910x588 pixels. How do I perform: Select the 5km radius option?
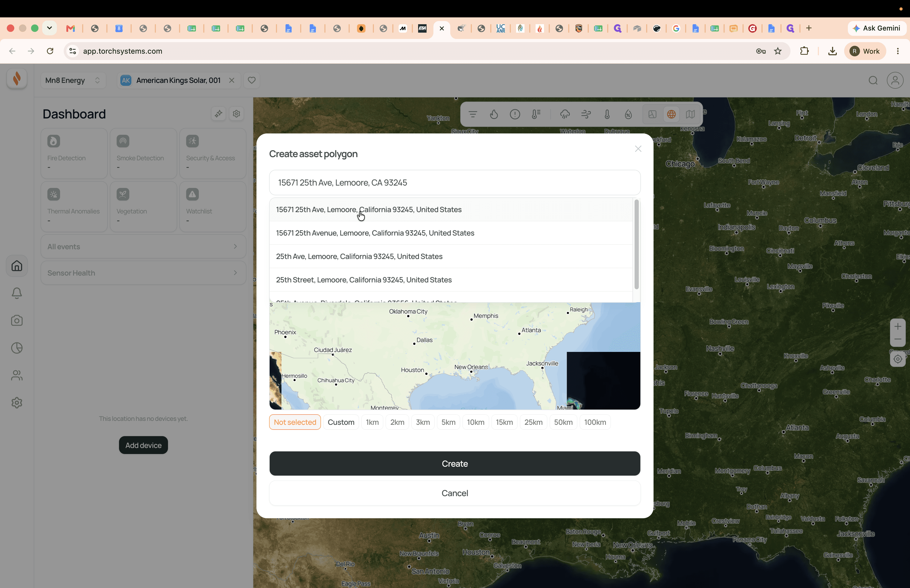coord(448,422)
